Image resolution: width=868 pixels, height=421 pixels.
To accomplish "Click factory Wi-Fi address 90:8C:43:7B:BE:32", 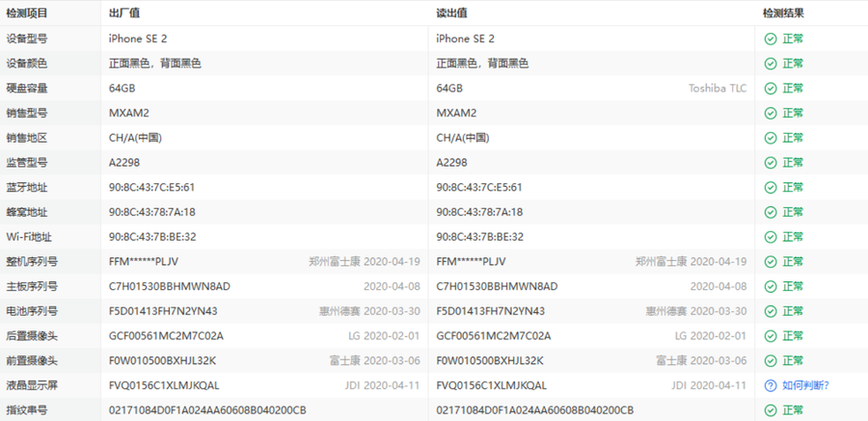I will click(152, 237).
